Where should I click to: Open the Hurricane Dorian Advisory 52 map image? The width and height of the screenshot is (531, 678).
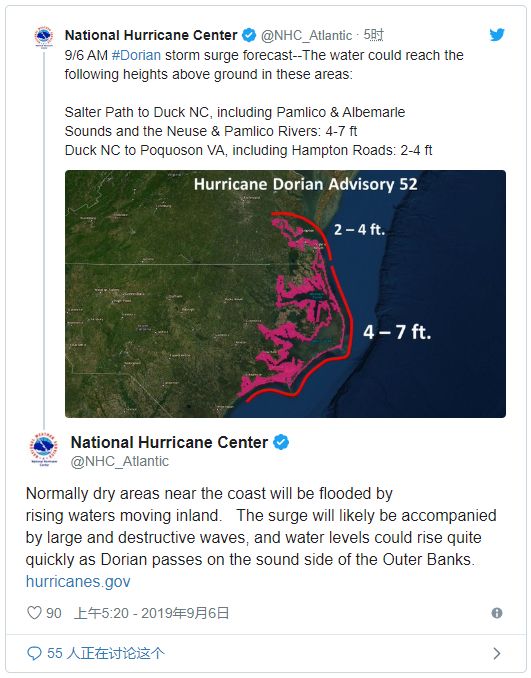click(x=285, y=294)
